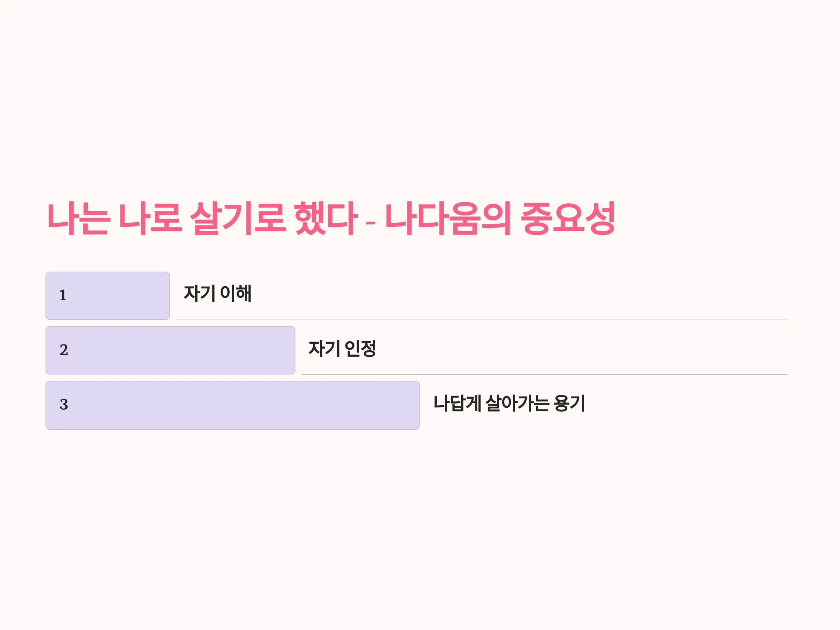Image resolution: width=840 pixels, height=630 pixels.
Task: Select the number 3 in the third box
Action: click(64, 405)
